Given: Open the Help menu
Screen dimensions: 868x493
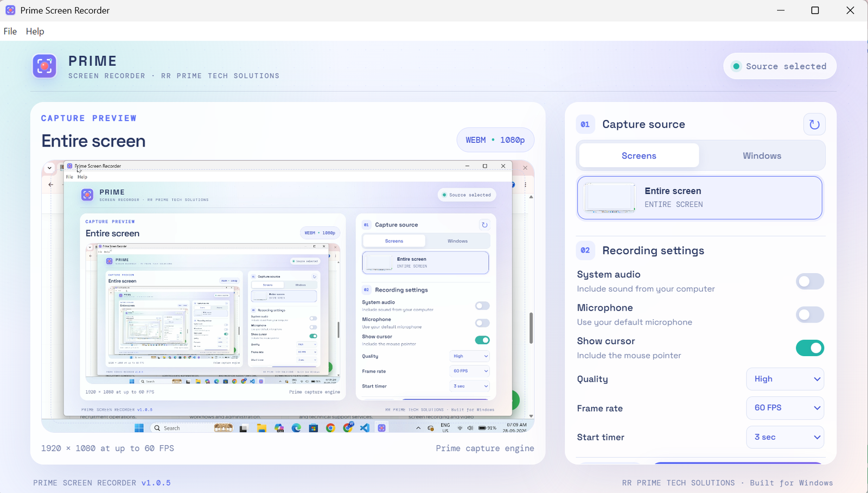Looking at the screenshot, I should [x=35, y=31].
